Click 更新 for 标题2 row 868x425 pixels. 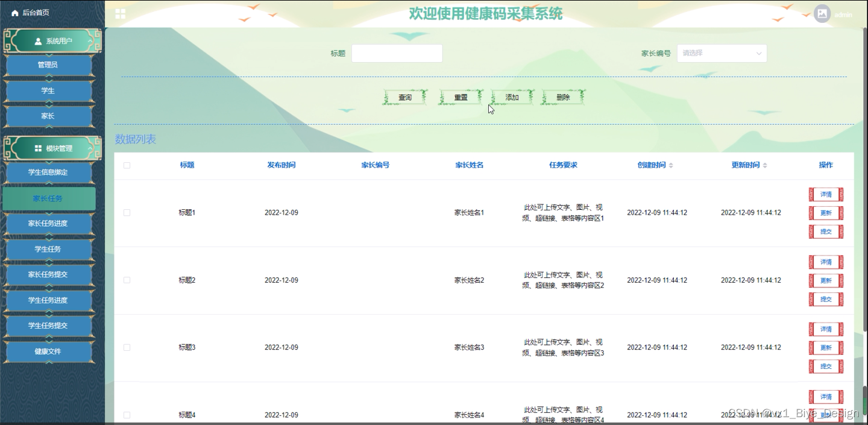(x=826, y=281)
